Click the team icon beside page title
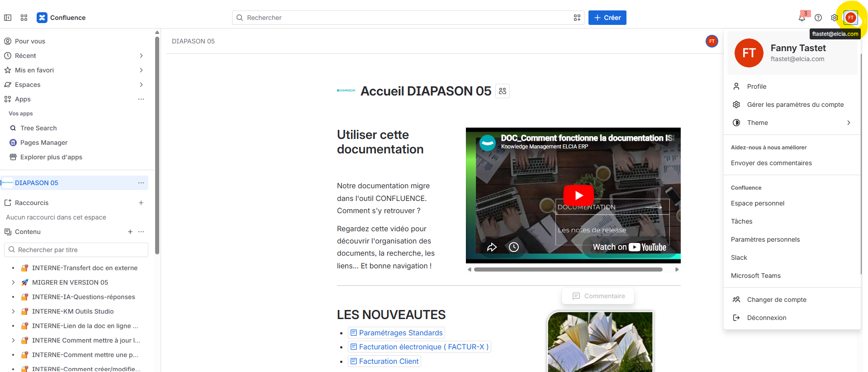Viewport: 868px width, 372px height. point(503,91)
